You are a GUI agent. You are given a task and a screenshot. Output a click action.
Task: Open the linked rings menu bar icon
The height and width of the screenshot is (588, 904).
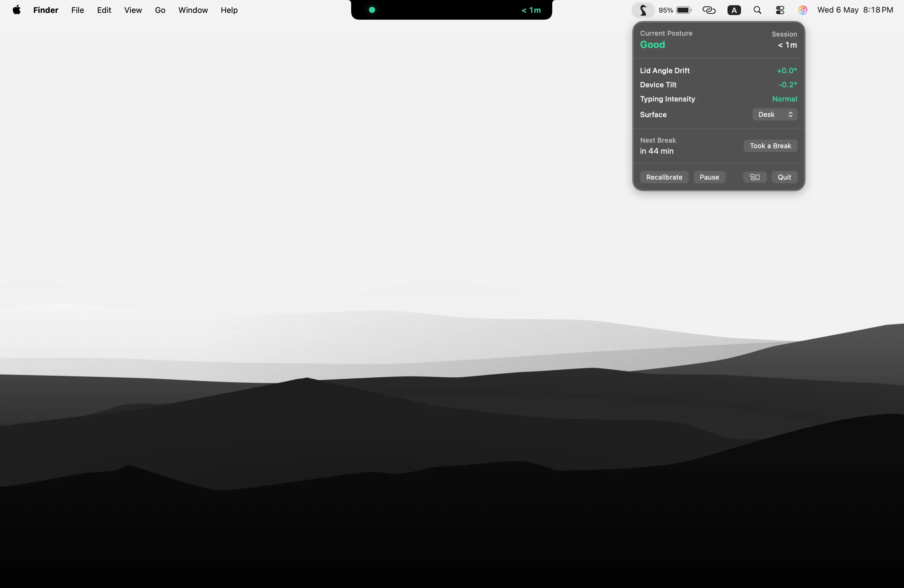click(x=709, y=10)
